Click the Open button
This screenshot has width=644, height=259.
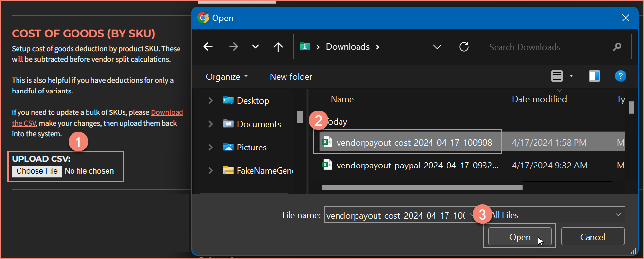click(519, 237)
